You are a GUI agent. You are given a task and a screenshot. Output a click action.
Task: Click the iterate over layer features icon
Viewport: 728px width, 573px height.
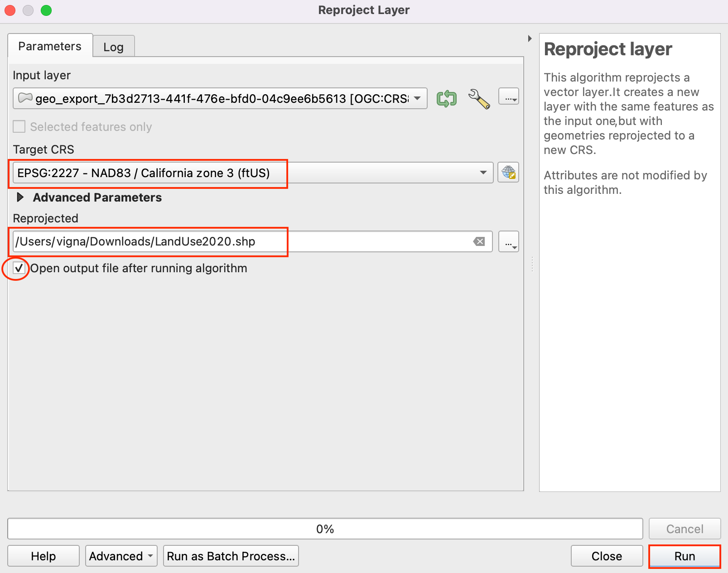coord(446,98)
